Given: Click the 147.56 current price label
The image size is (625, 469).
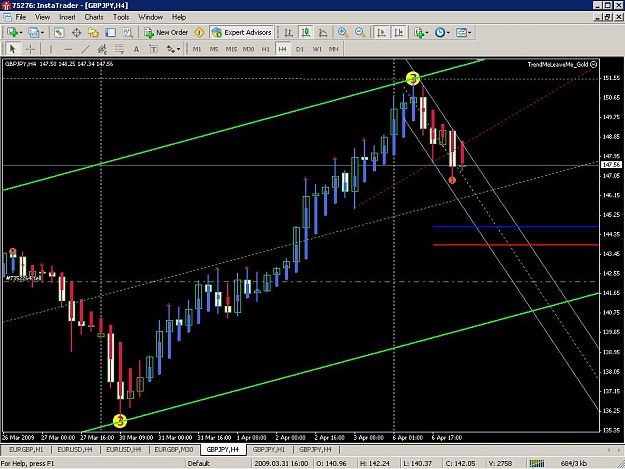Looking at the screenshot, I should point(611,165).
